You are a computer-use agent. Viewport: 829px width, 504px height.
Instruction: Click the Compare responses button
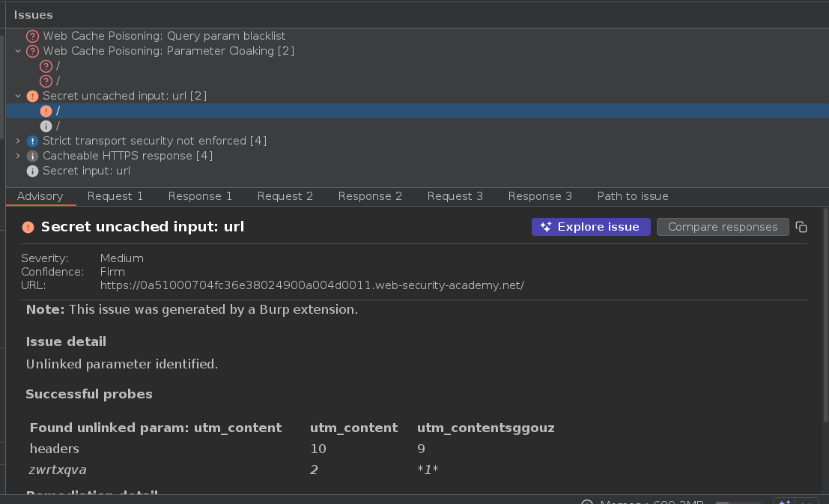723,227
